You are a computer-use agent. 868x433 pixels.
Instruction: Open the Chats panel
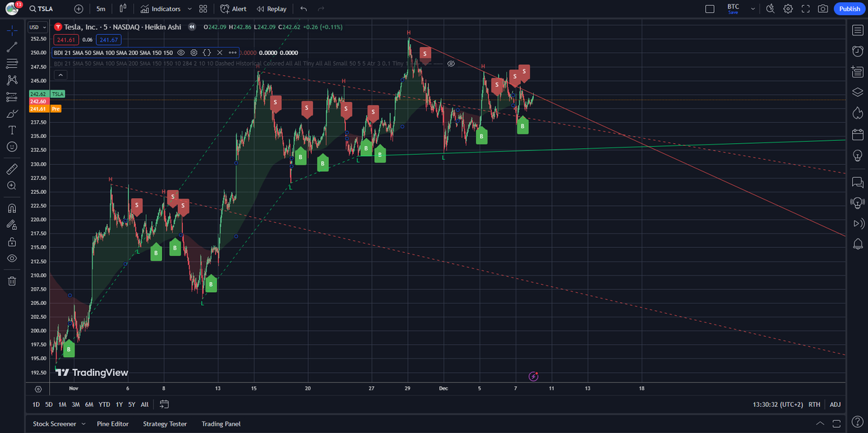pyautogui.click(x=858, y=181)
